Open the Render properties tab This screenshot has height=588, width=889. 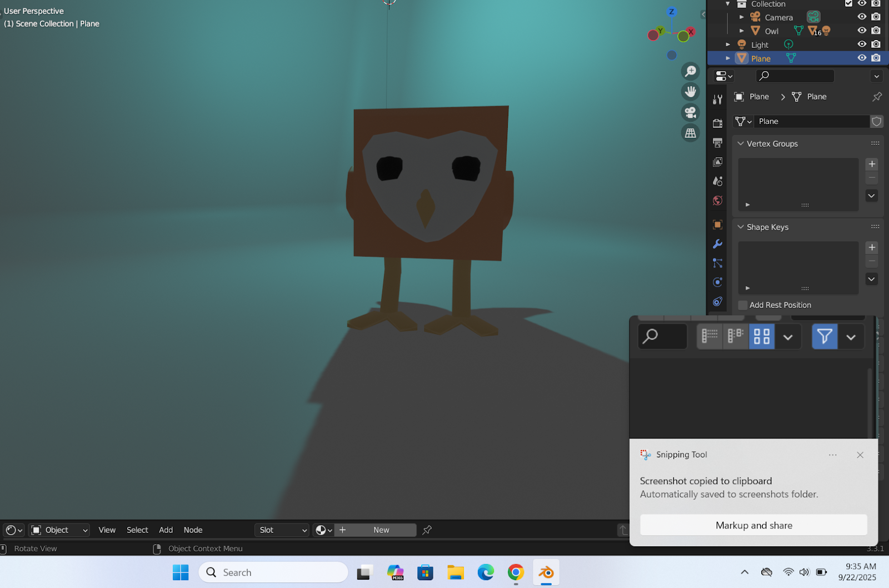click(717, 123)
